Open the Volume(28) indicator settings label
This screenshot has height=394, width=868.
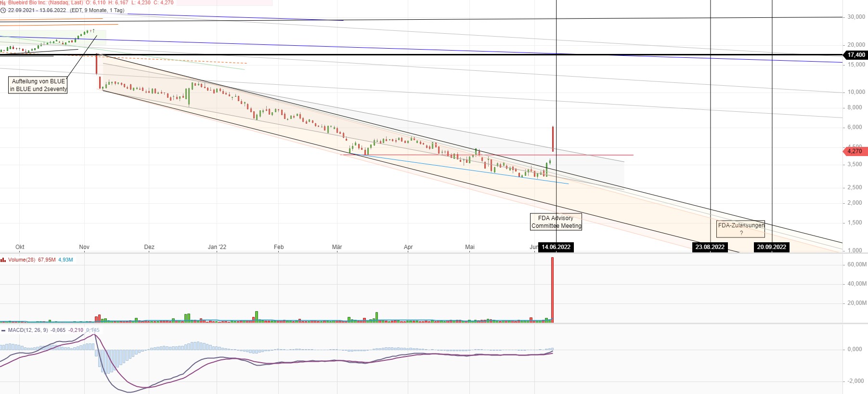click(22, 260)
